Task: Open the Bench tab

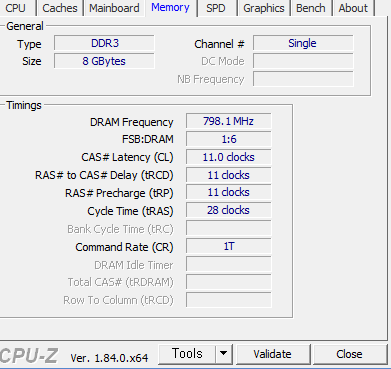Action: point(311,8)
